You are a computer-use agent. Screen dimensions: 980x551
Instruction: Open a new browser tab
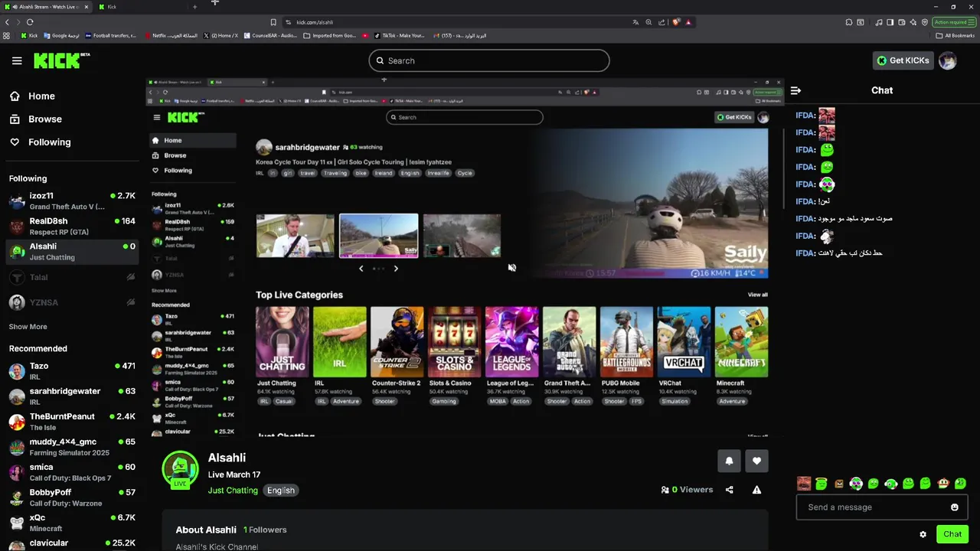tap(194, 7)
